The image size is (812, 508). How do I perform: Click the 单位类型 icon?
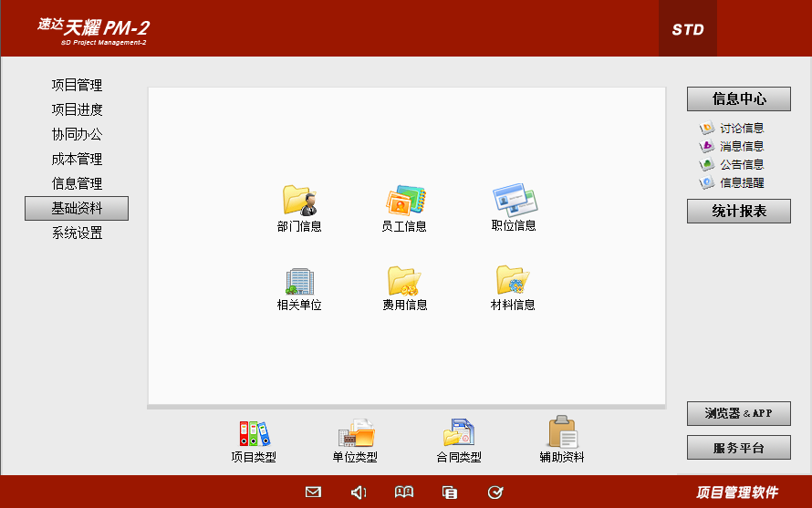tap(355, 433)
